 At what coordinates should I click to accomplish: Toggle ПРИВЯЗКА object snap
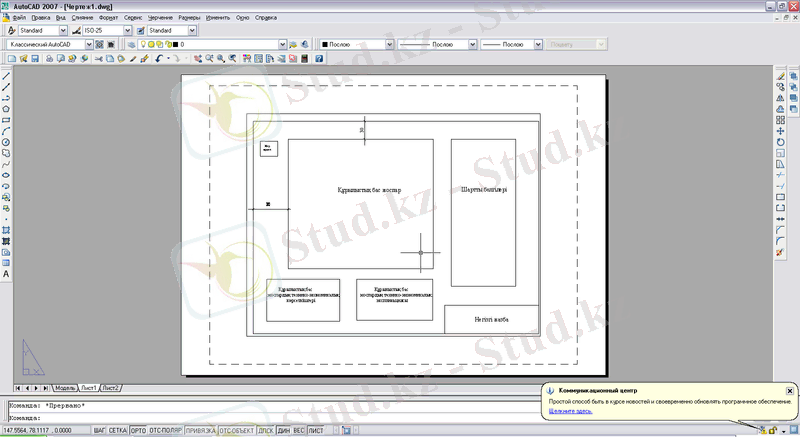[201, 431]
